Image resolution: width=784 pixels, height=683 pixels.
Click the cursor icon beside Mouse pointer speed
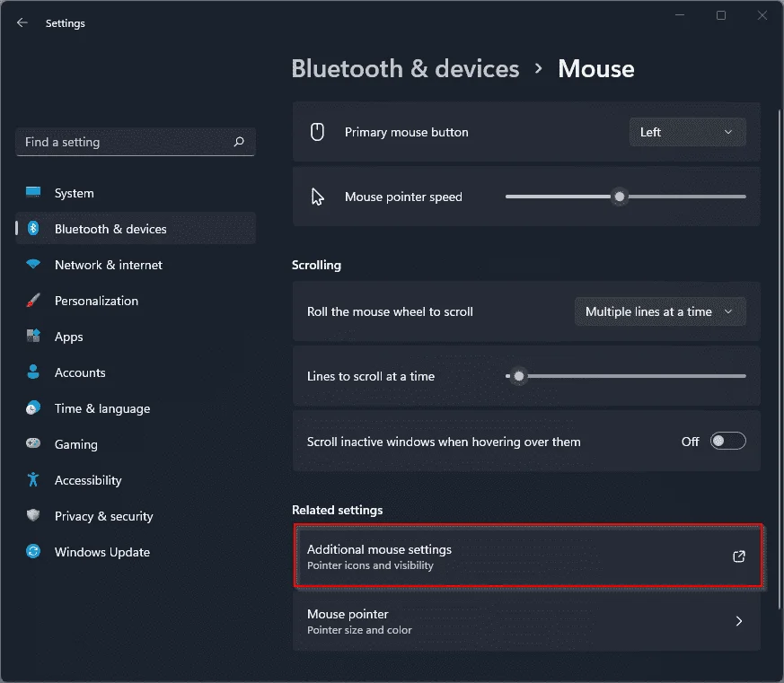(318, 197)
